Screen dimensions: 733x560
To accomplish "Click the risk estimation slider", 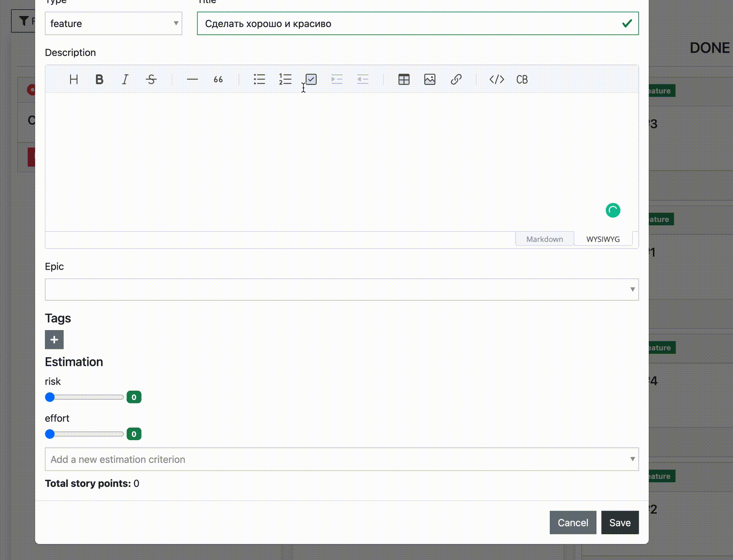I will point(85,397).
